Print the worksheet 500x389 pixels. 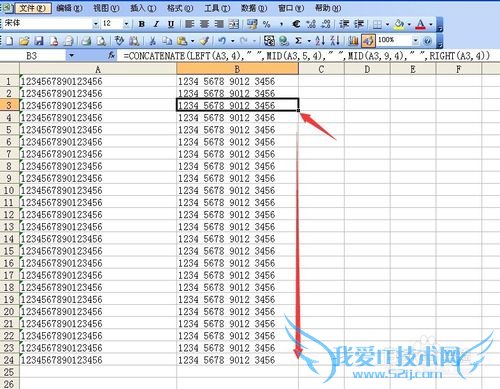coord(86,41)
